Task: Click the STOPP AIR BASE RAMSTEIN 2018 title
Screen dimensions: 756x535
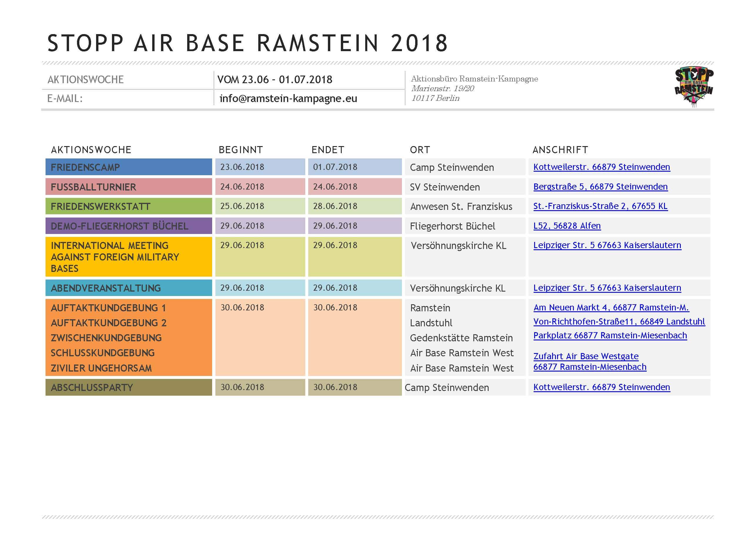Action: [x=248, y=43]
